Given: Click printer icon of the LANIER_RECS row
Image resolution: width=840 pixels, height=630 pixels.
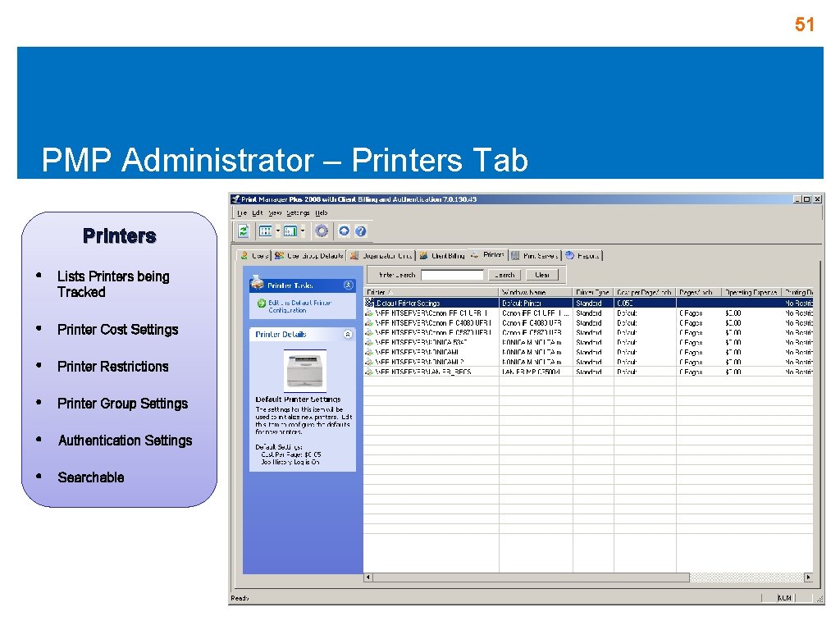Looking at the screenshot, I should (x=369, y=372).
